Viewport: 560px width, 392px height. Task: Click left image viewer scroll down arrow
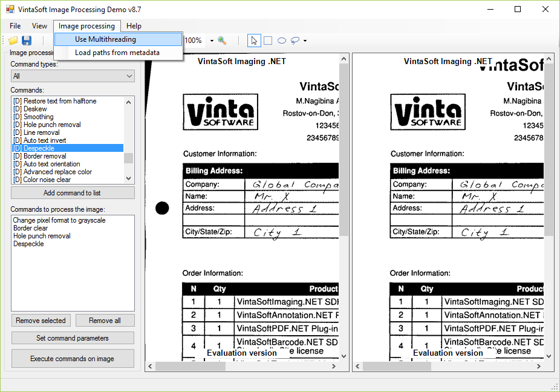(343, 356)
